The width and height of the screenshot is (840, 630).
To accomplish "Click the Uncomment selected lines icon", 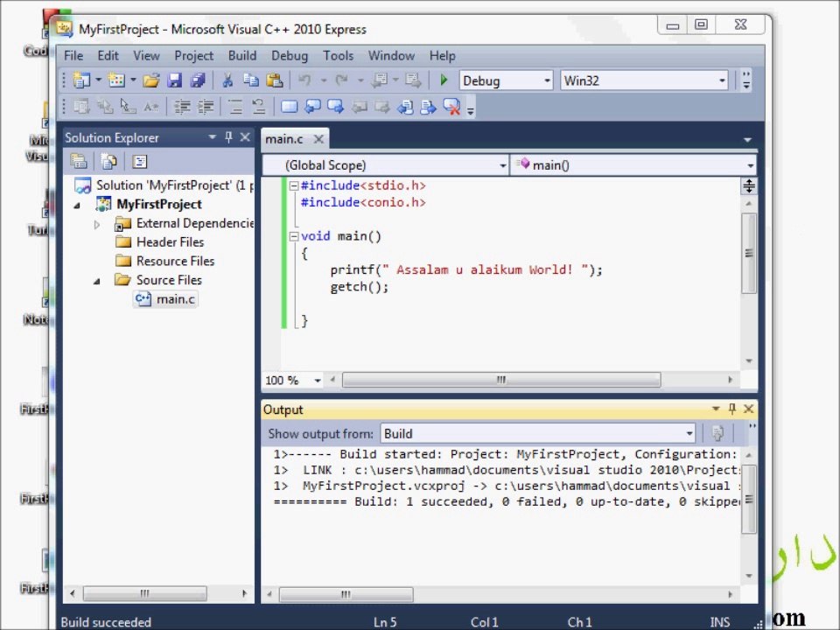I will [x=259, y=107].
